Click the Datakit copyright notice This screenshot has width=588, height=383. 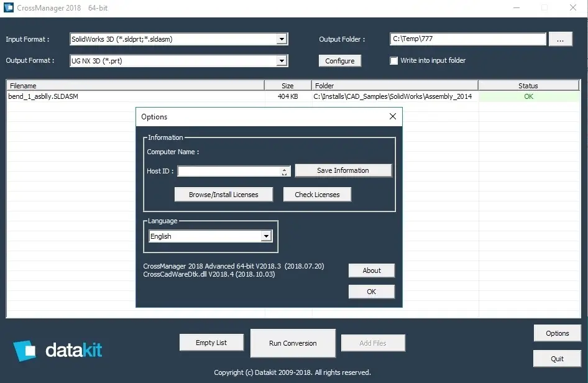pyautogui.click(x=293, y=372)
